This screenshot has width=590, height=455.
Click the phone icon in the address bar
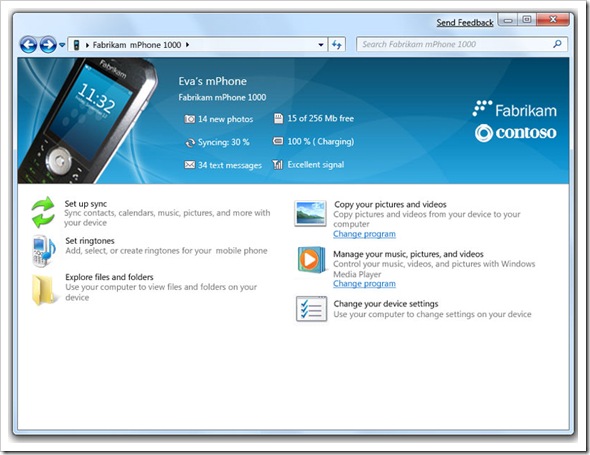(x=76, y=45)
